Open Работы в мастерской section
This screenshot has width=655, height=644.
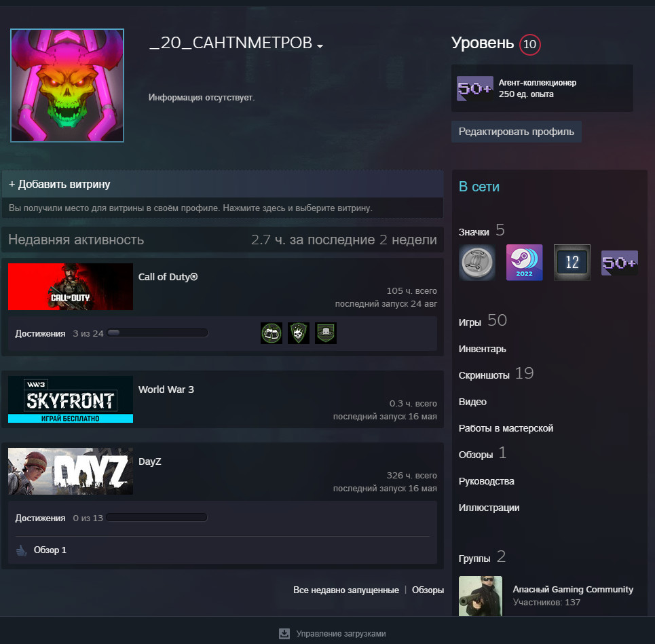506,428
